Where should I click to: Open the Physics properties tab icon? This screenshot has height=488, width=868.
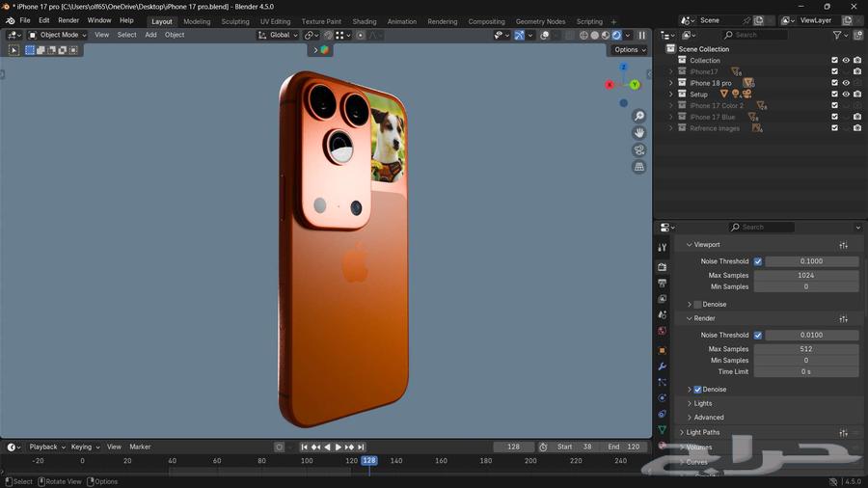[662, 397]
